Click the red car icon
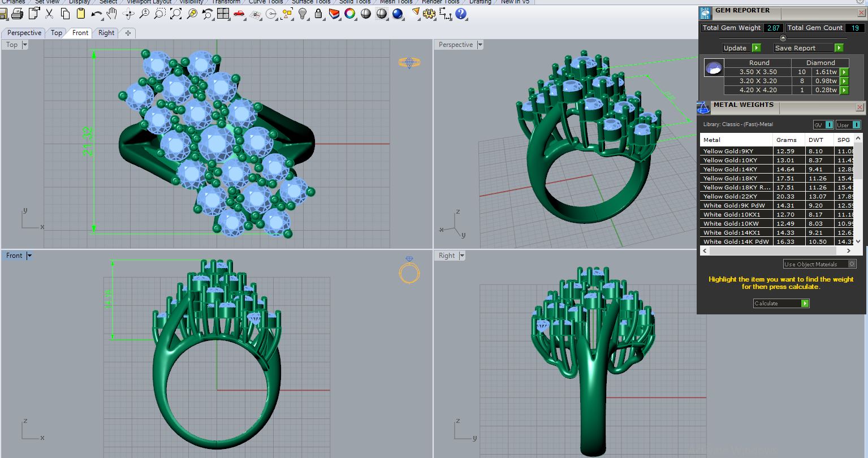The height and width of the screenshot is (458, 868). 239,14
